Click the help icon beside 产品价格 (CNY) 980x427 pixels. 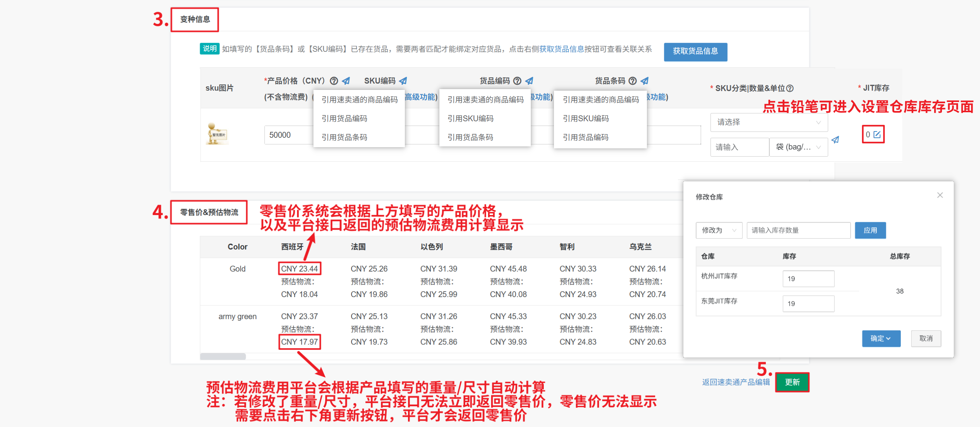point(334,81)
